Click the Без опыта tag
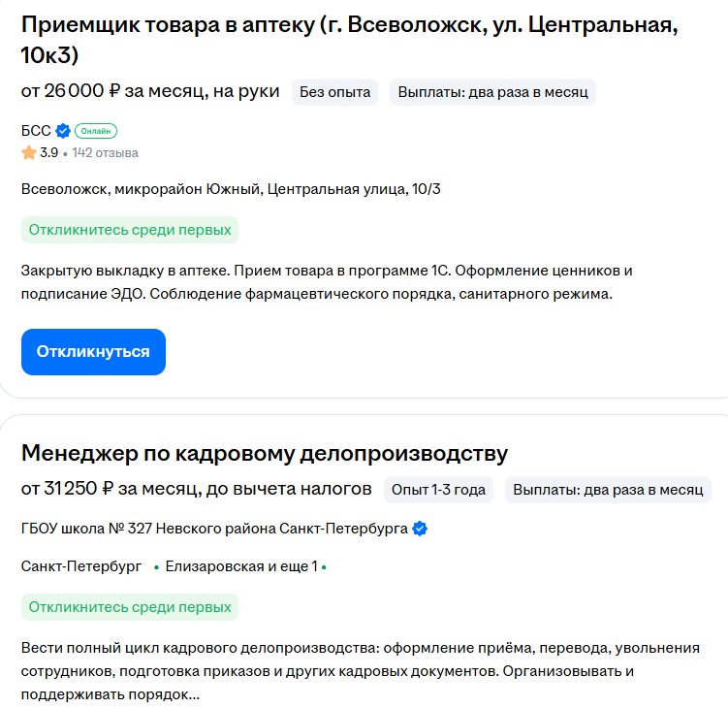Image resolution: width=728 pixels, height=708 pixels. pos(334,92)
